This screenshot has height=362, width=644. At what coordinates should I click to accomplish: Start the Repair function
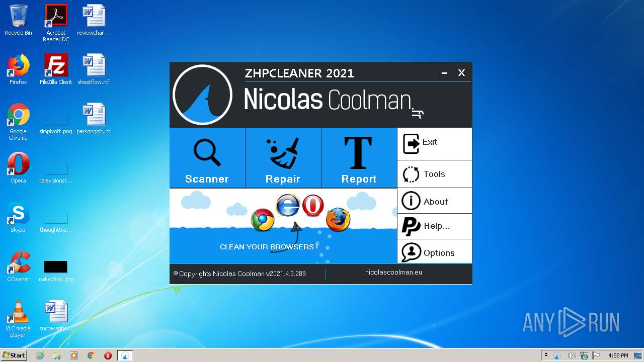[283, 158]
